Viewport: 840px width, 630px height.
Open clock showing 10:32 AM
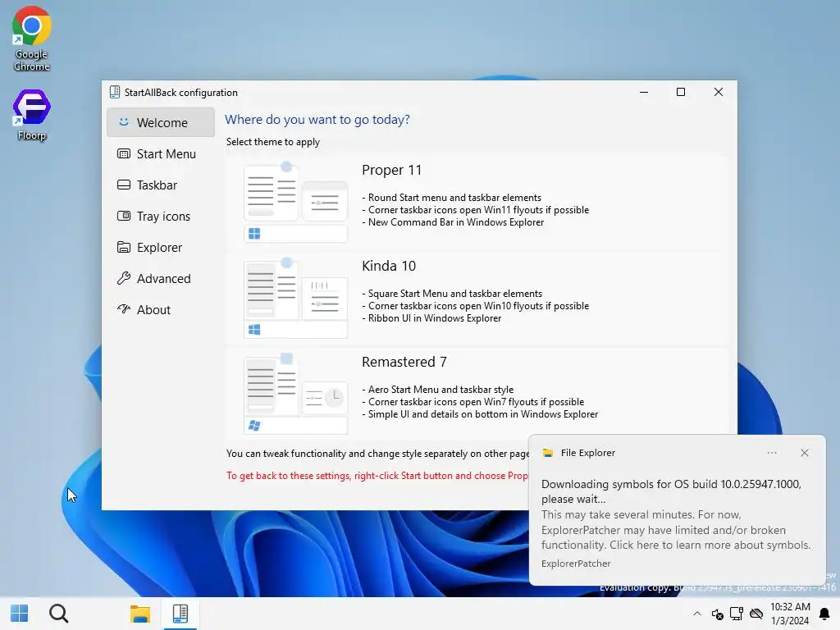pos(790,614)
